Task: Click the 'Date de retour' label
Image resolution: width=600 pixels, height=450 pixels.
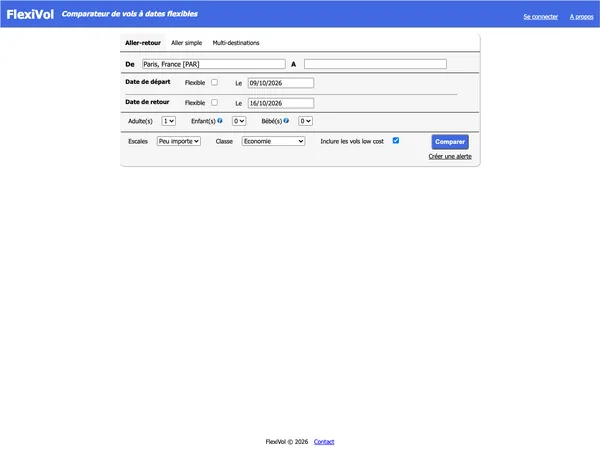Action: pyautogui.click(x=147, y=102)
